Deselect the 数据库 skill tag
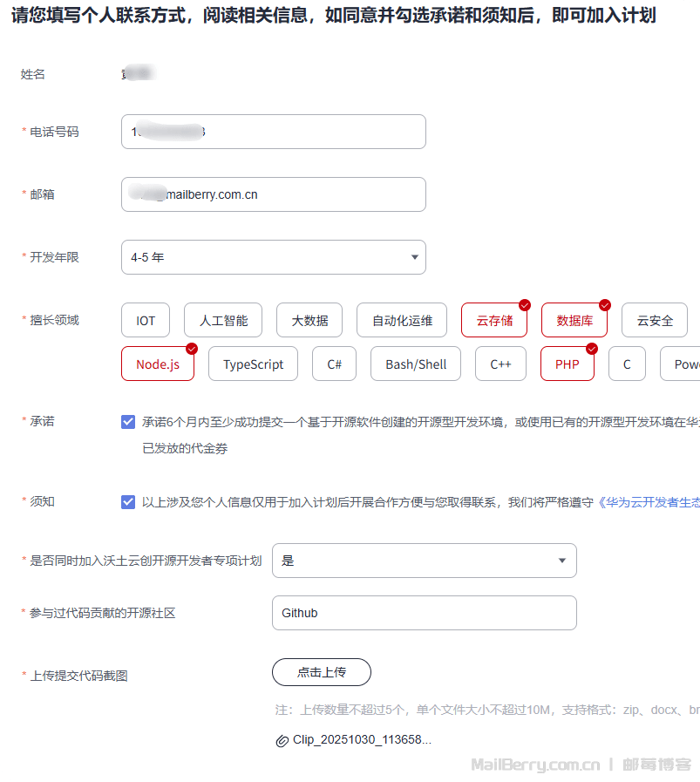 click(x=574, y=320)
